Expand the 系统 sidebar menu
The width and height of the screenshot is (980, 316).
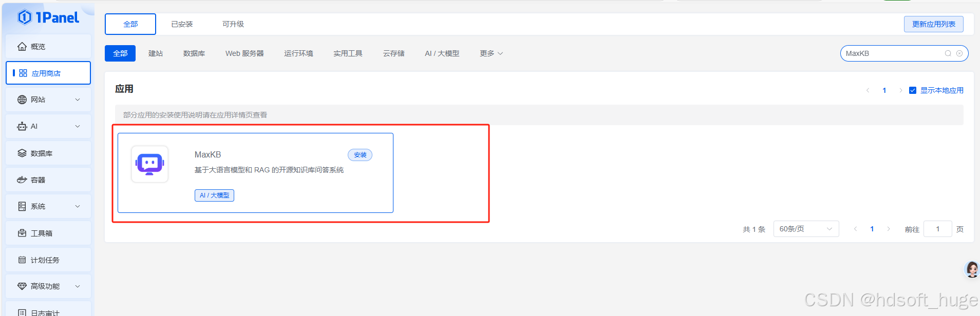(x=78, y=206)
